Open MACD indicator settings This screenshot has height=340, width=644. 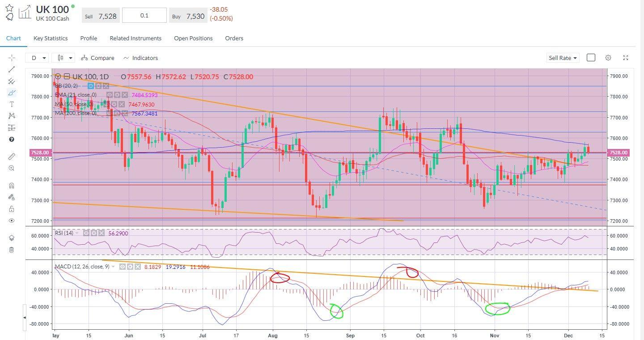tap(130, 267)
